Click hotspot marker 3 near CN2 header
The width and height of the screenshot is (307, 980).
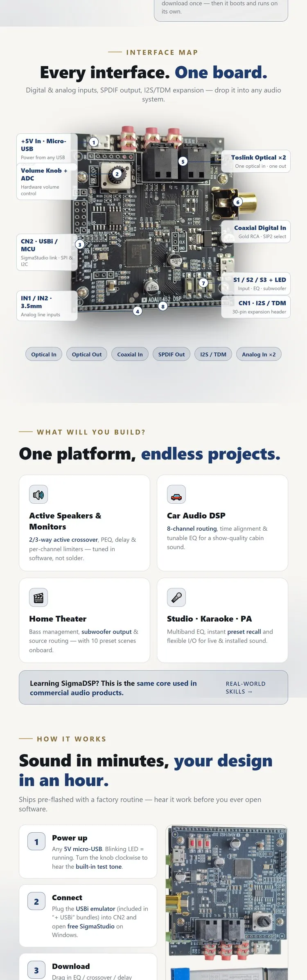point(80,245)
